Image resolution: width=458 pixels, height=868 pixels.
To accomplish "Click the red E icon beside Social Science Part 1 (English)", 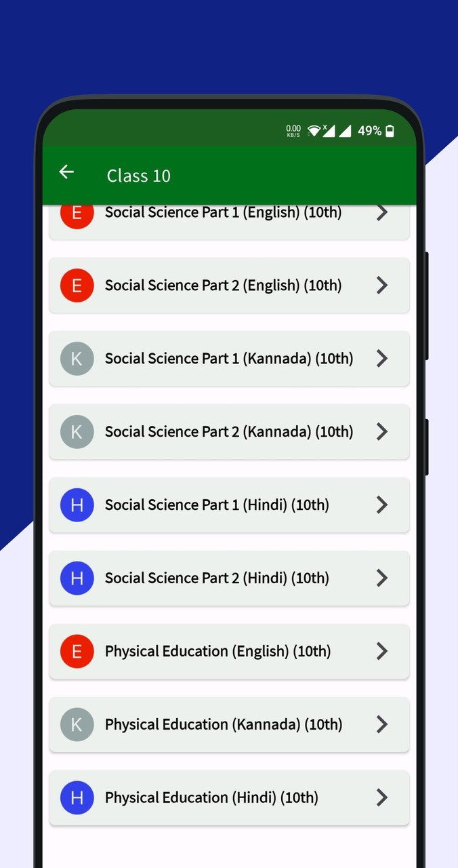I will point(77,212).
